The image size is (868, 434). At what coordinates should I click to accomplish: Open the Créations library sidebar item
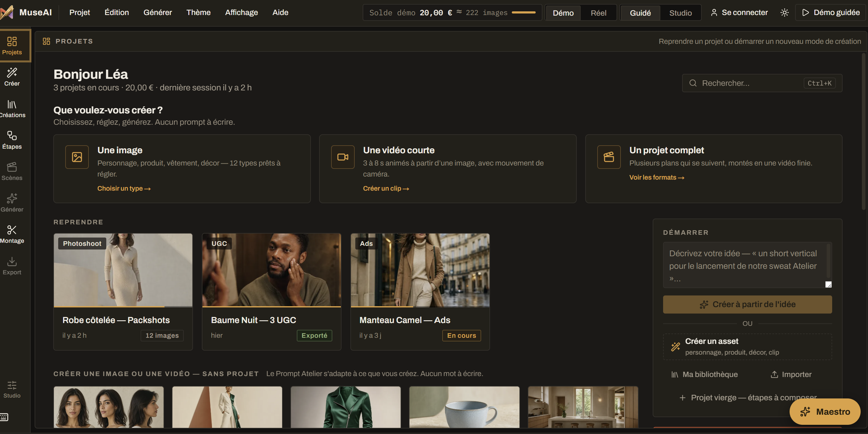pyautogui.click(x=12, y=109)
